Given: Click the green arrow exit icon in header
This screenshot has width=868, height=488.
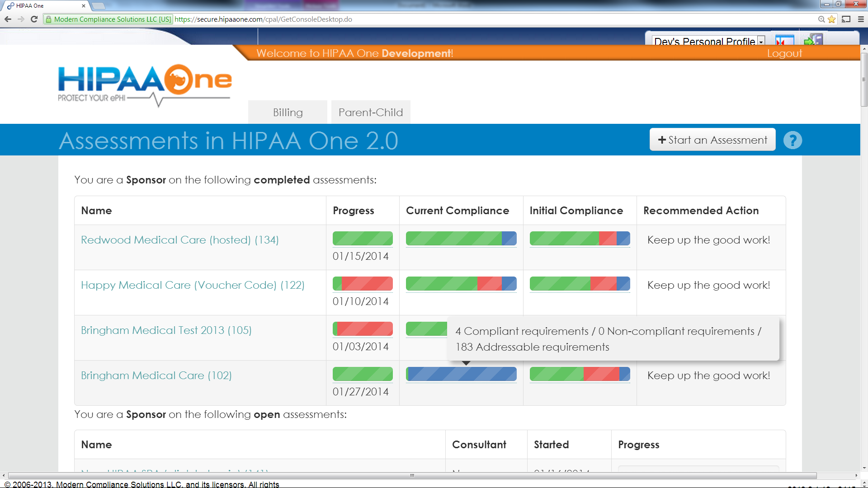Looking at the screenshot, I should coord(812,40).
